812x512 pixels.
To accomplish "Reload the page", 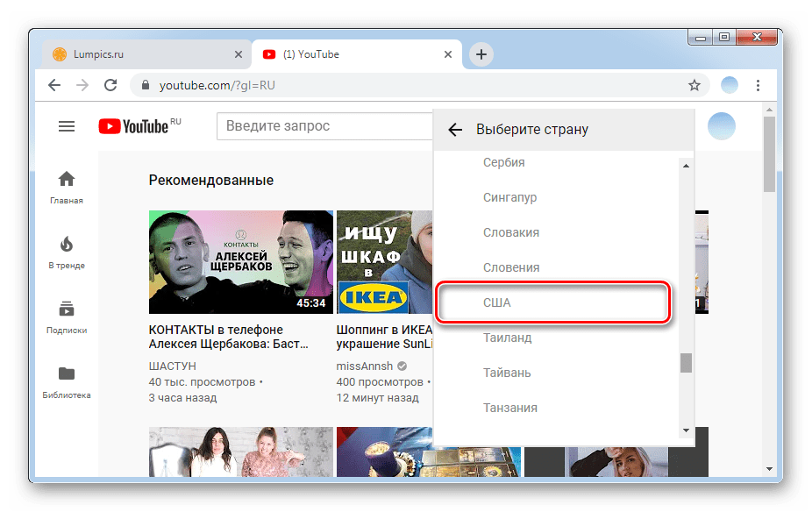I will pos(110,85).
